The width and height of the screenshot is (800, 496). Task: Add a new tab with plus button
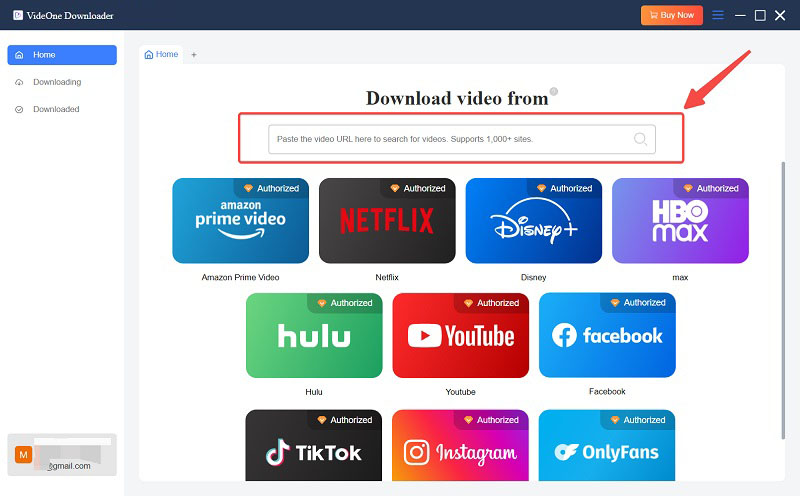tap(194, 55)
